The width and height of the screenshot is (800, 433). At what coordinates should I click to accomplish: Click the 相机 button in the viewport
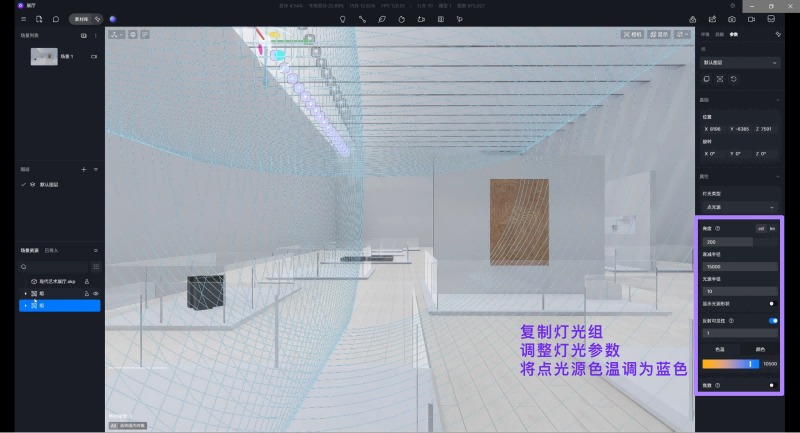pyautogui.click(x=633, y=34)
